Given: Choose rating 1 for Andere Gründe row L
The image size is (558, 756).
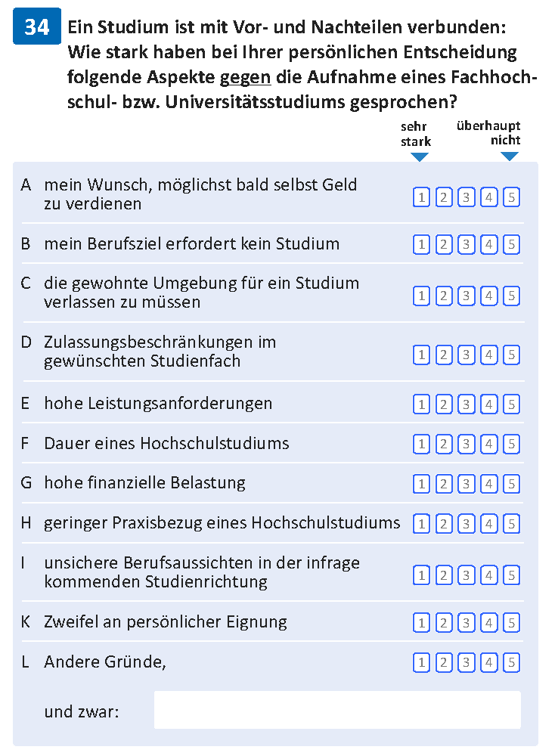Looking at the screenshot, I should [421, 663].
